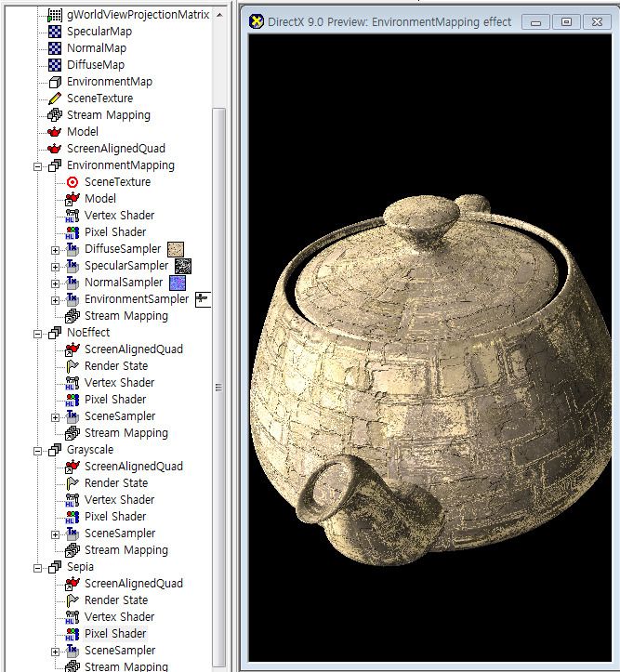This screenshot has height=672, width=620.
Task: Expand the EnvironmentSampler node
Action: [x=55, y=300]
